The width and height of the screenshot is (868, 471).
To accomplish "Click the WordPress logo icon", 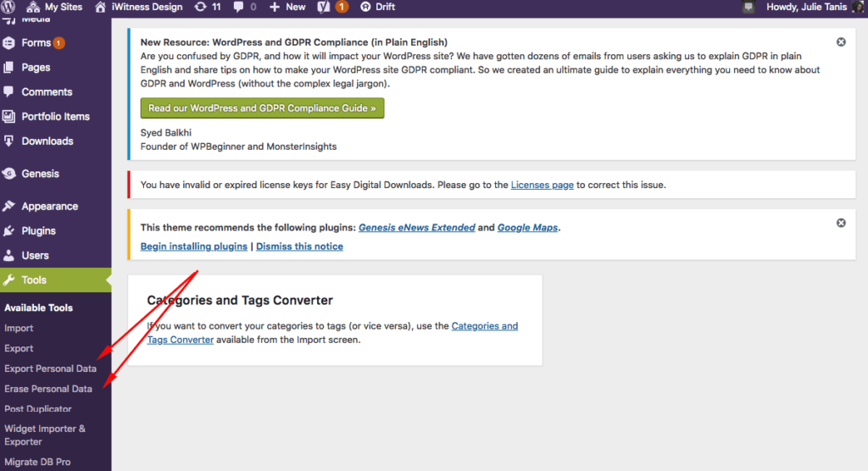I will (8, 7).
